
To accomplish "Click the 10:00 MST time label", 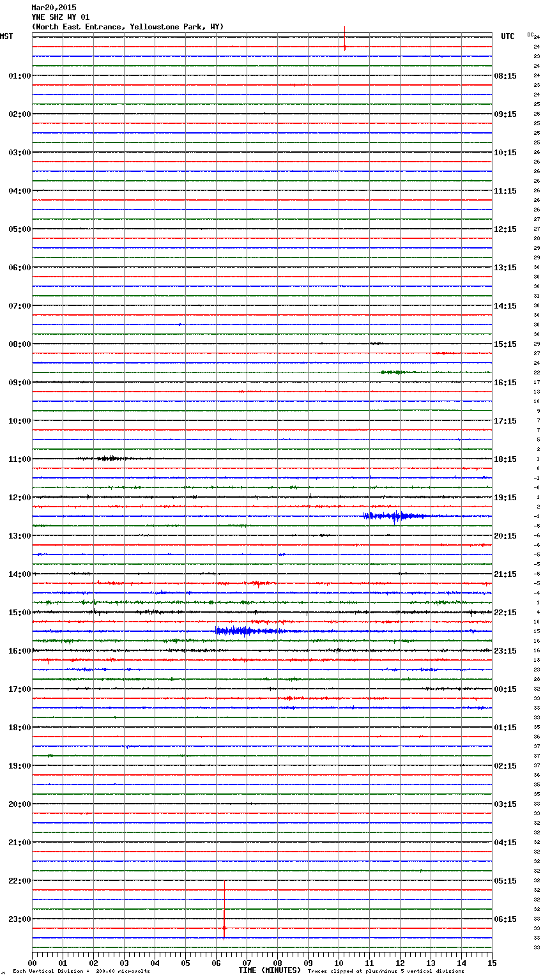I will [x=20, y=421].
